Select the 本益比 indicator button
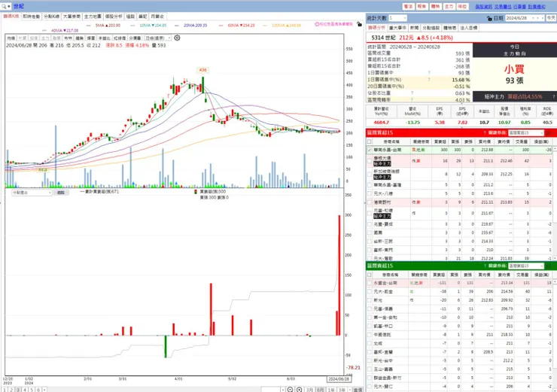The height and width of the screenshot is (392, 557). (105, 38)
